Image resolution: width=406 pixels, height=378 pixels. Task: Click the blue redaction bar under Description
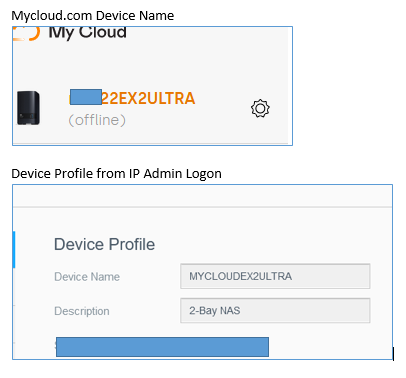(x=162, y=347)
